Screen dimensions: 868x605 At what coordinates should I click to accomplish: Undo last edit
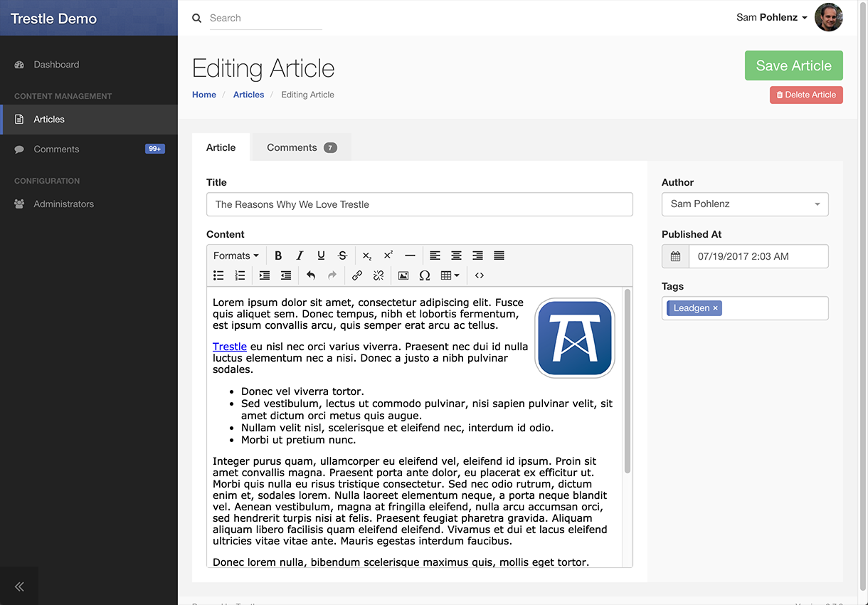311,275
